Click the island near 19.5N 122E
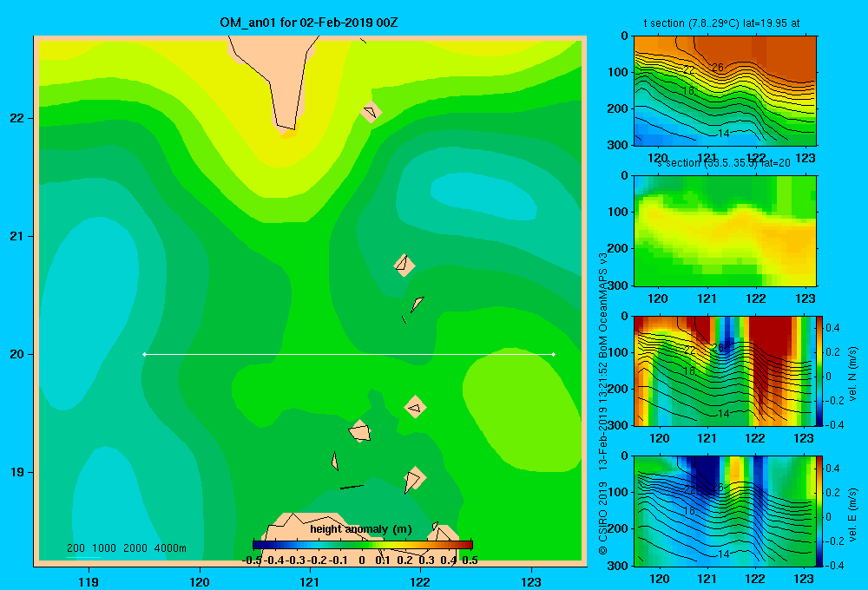The image size is (868, 590). [415, 407]
